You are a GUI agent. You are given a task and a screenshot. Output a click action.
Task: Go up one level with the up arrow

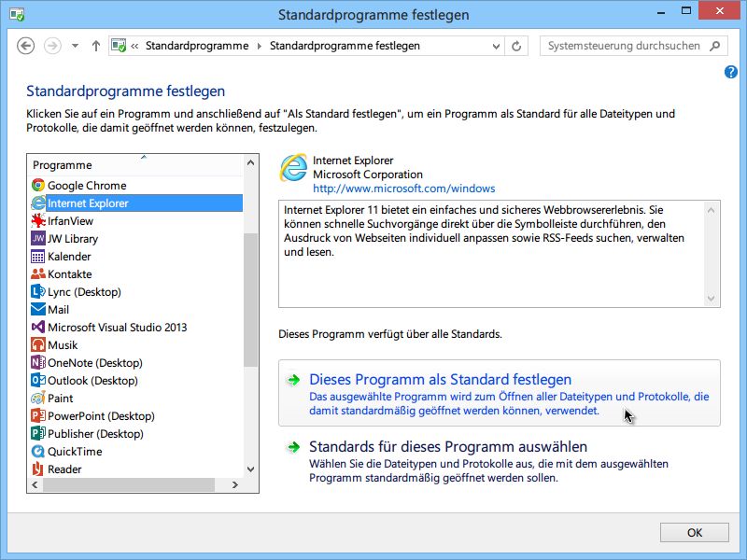pyautogui.click(x=96, y=46)
